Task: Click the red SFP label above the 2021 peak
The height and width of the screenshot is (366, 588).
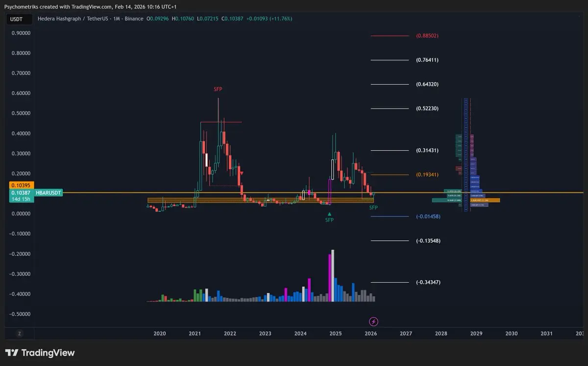Action: click(218, 89)
